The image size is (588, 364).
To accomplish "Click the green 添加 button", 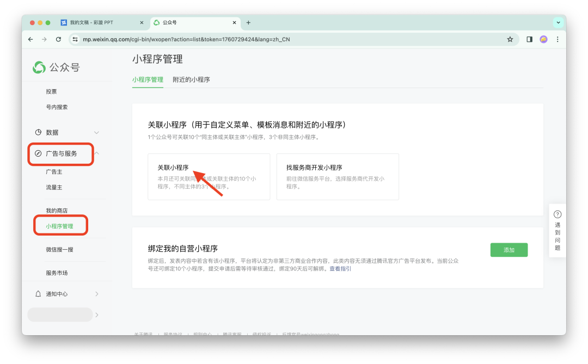I will 509,250.
